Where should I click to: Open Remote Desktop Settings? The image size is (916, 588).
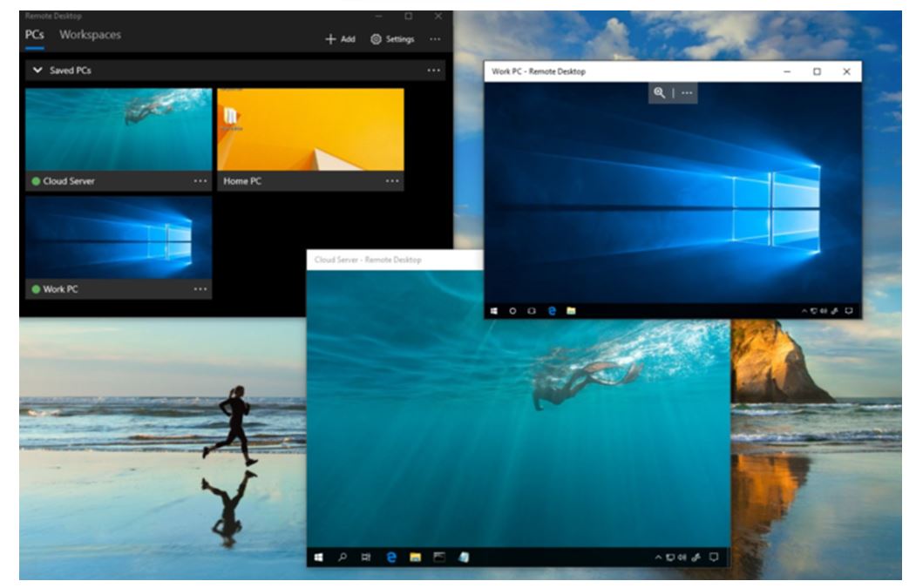[x=392, y=39]
